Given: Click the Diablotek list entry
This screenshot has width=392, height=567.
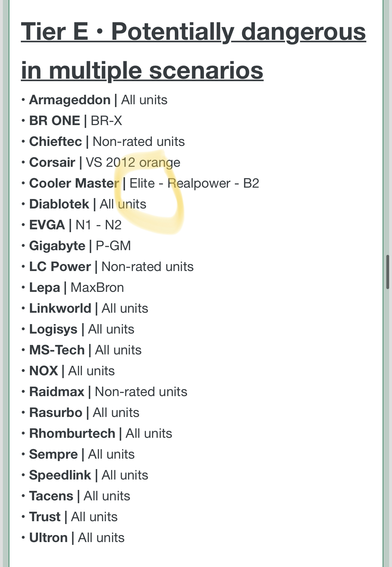Looking at the screenshot, I should click(87, 204).
